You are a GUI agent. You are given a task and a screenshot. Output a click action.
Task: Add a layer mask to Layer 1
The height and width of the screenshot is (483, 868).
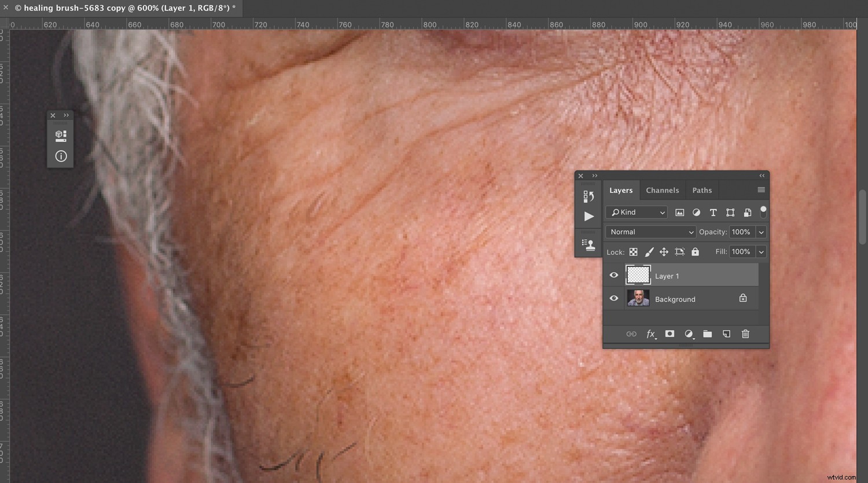[x=670, y=334]
